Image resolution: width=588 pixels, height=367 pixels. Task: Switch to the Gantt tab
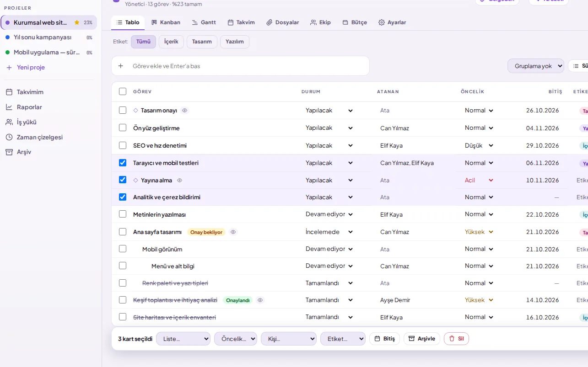[x=204, y=22]
